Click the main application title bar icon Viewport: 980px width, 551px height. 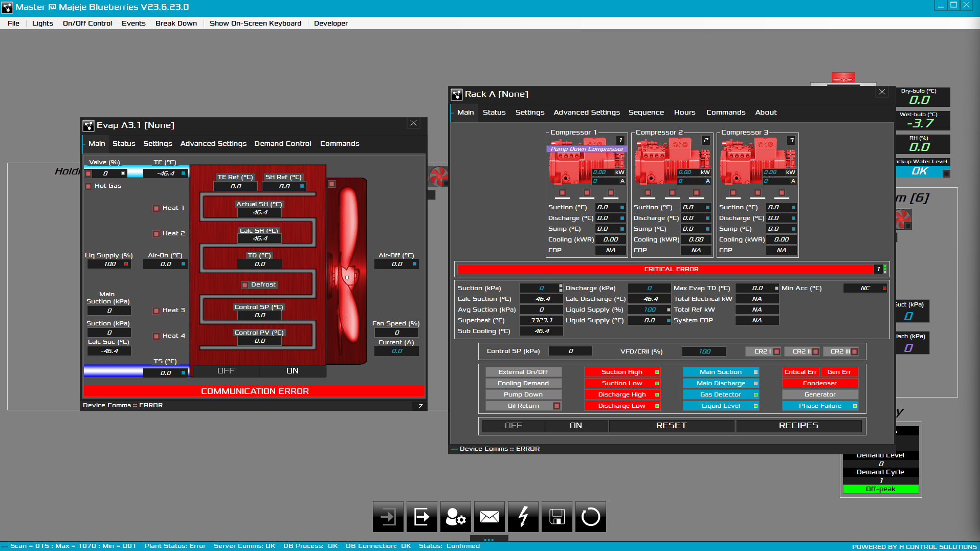[7, 7]
